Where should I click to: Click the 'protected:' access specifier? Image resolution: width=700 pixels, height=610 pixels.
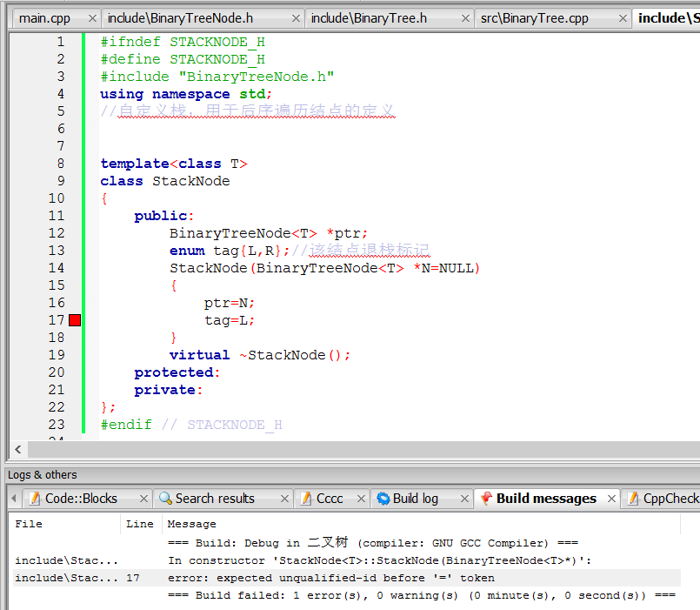[x=177, y=372]
